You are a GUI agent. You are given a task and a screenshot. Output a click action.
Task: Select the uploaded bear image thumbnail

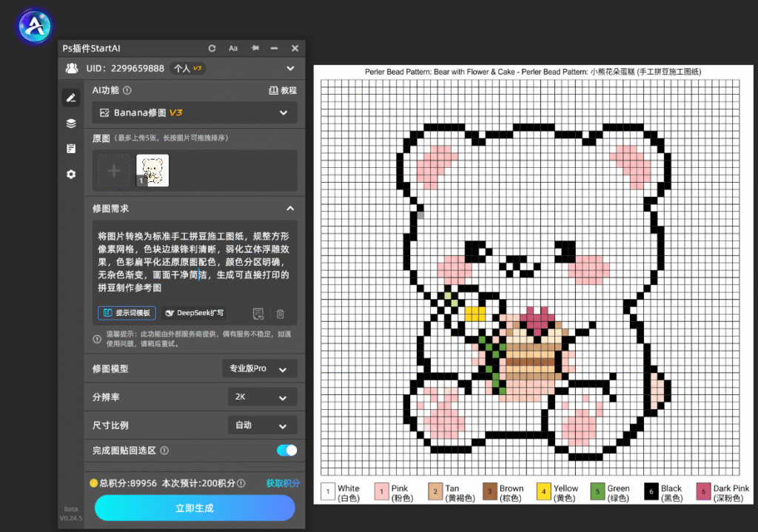click(x=152, y=171)
